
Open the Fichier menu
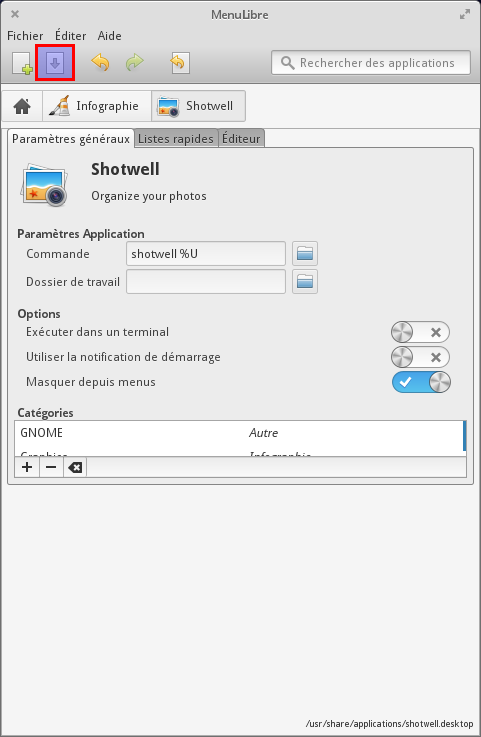(25, 36)
